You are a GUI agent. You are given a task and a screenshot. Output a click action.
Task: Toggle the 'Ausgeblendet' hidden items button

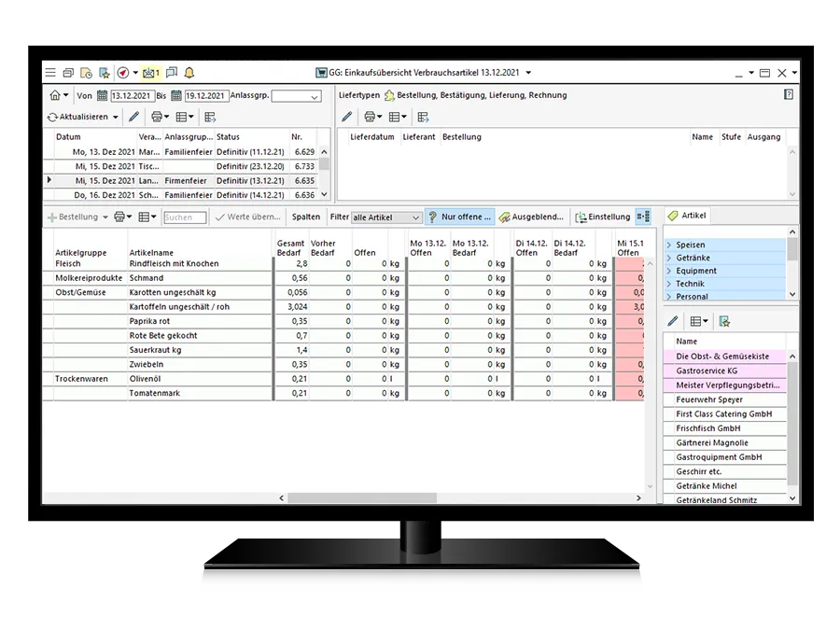(531, 217)
